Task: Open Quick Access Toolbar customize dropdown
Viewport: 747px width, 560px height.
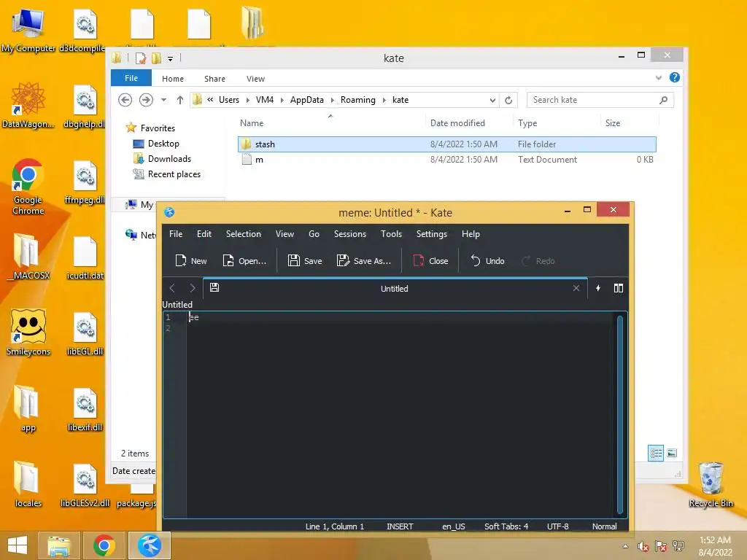Action: tap(170, 58)
